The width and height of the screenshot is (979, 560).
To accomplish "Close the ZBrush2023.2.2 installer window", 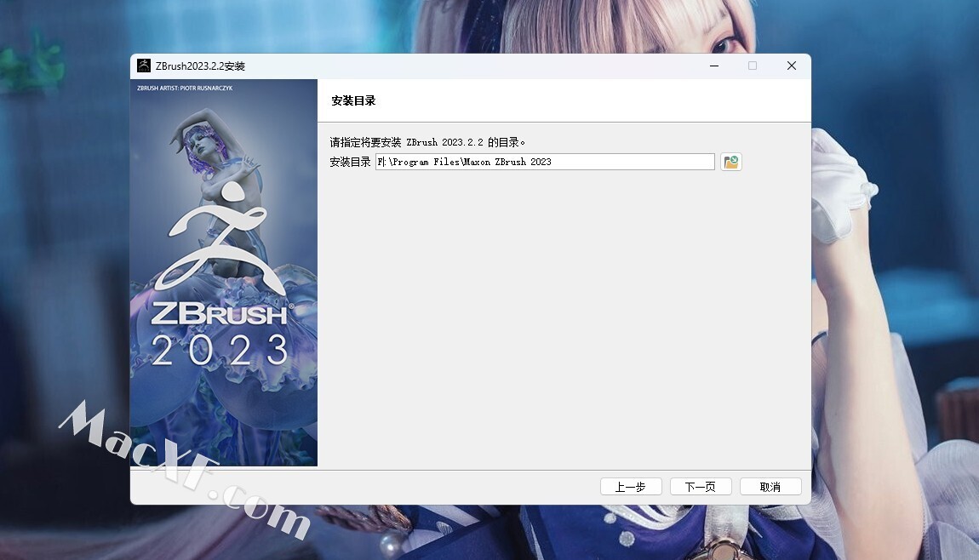I will 792,66.
